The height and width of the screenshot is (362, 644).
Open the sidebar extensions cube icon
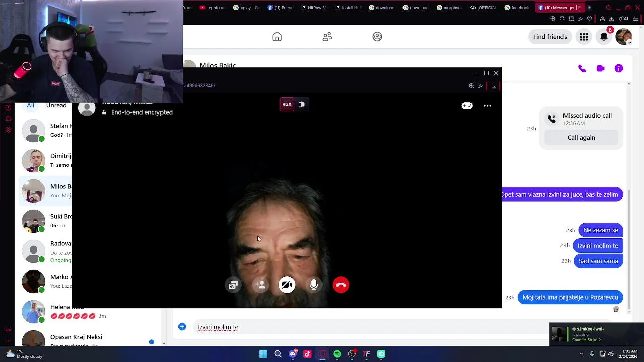8,119
